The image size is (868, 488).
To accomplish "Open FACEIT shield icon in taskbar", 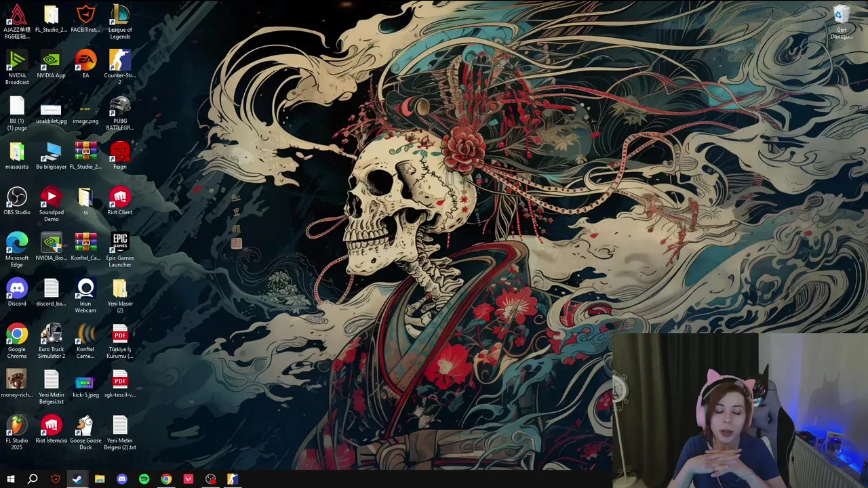I will (x=56, y=479).
